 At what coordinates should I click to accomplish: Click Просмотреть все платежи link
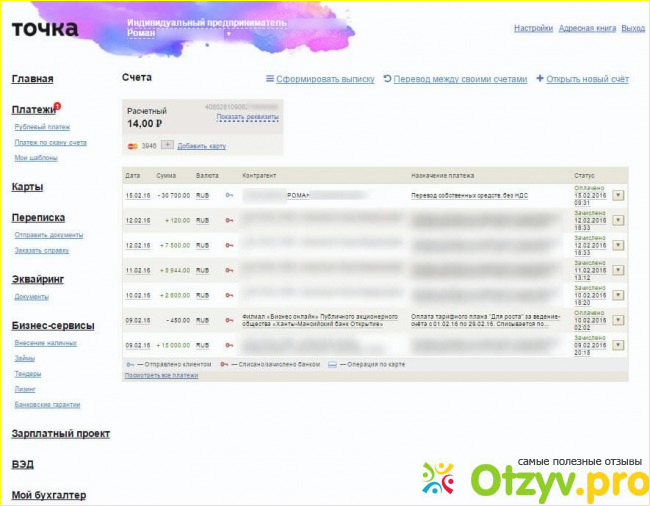pyautogui.click(x=161, y=375)
